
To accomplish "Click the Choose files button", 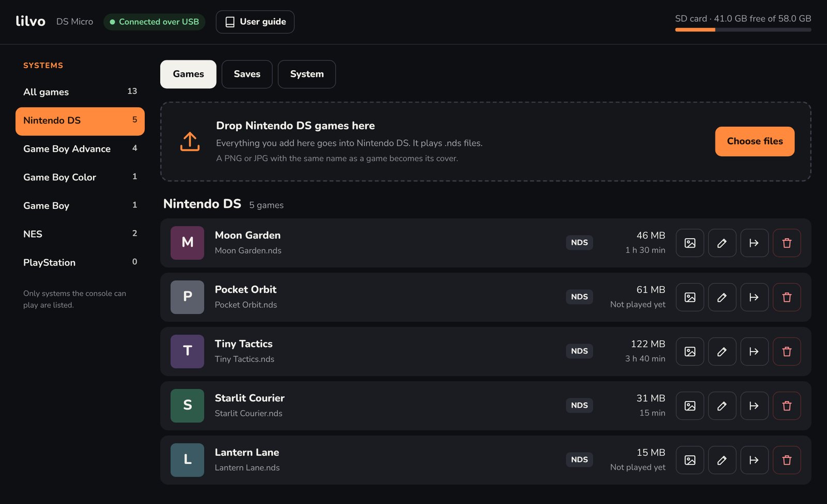I will [x=755, y=141].
